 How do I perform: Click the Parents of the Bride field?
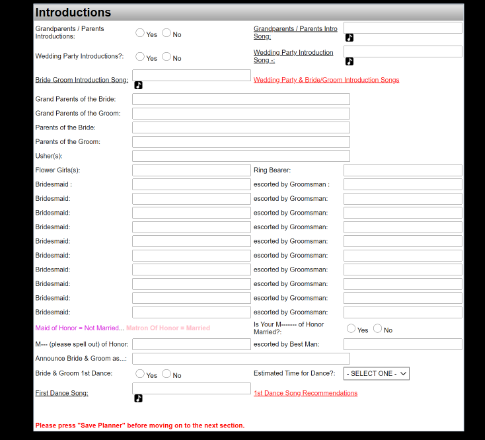[241, 128]
